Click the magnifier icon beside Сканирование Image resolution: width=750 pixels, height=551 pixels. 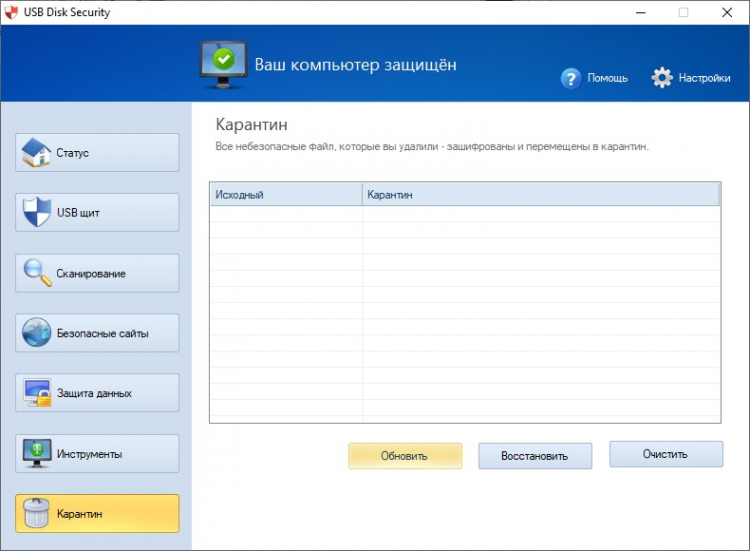click(37, 273)
